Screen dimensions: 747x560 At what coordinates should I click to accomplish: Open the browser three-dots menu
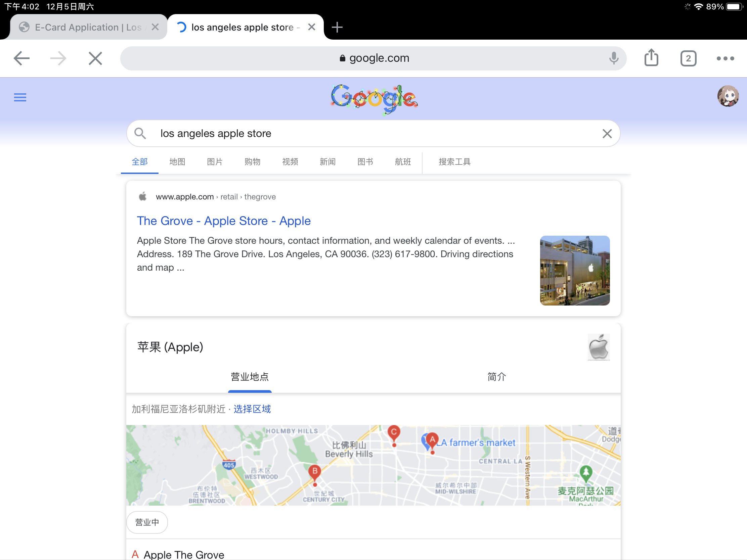click(x=725, y=58)
